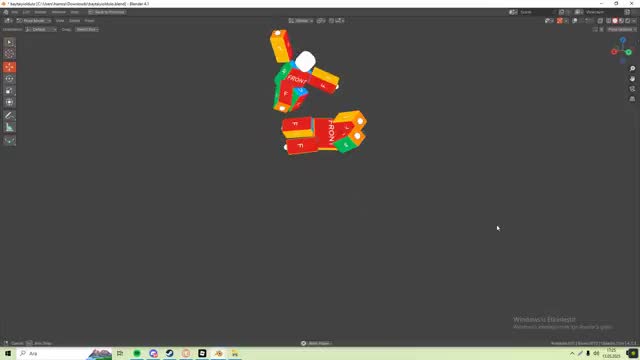640x360 pixels.
Task: Open the Pose menu in viewport header
Action: point(89,20)
